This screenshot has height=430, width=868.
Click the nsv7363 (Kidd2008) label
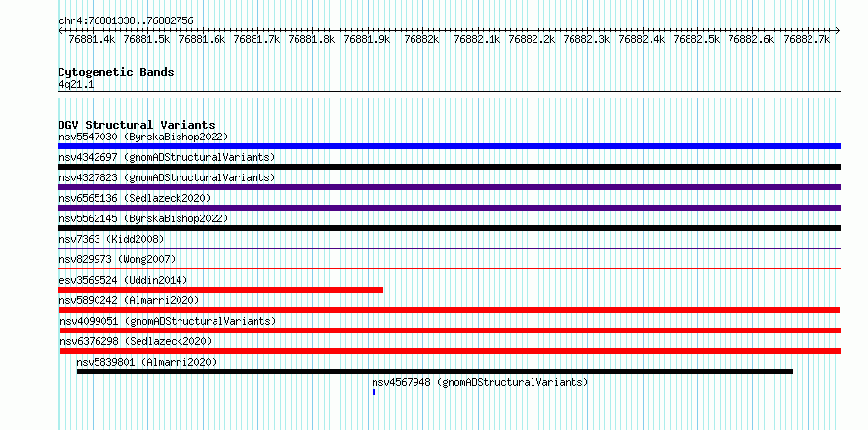click(x=111, y=239)
